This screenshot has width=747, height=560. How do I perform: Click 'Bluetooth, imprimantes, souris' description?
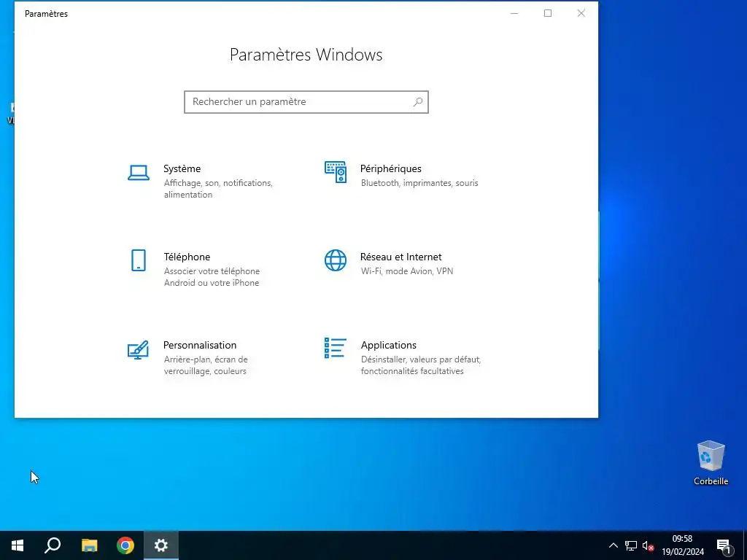pyautogui.click(x=419, y=183)
